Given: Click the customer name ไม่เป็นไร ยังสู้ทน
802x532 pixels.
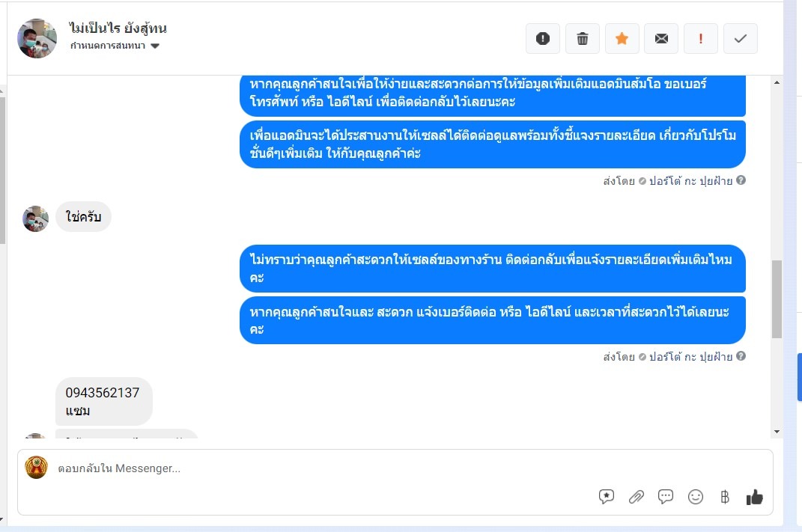Looking at the screenshot, I should tap(118, 28).
